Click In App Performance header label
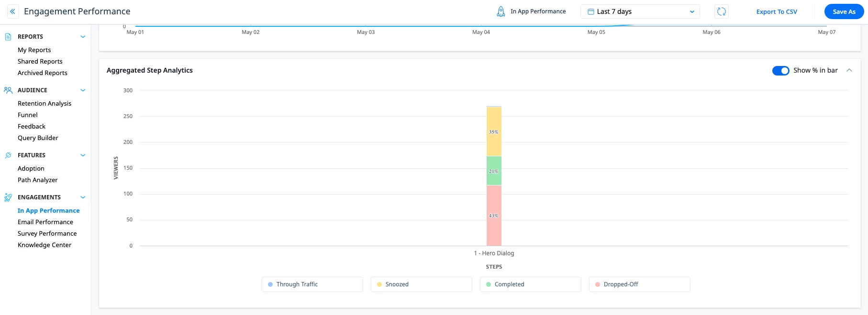The height and width of the screenshot is (315, 868). [x=538, y=11]
